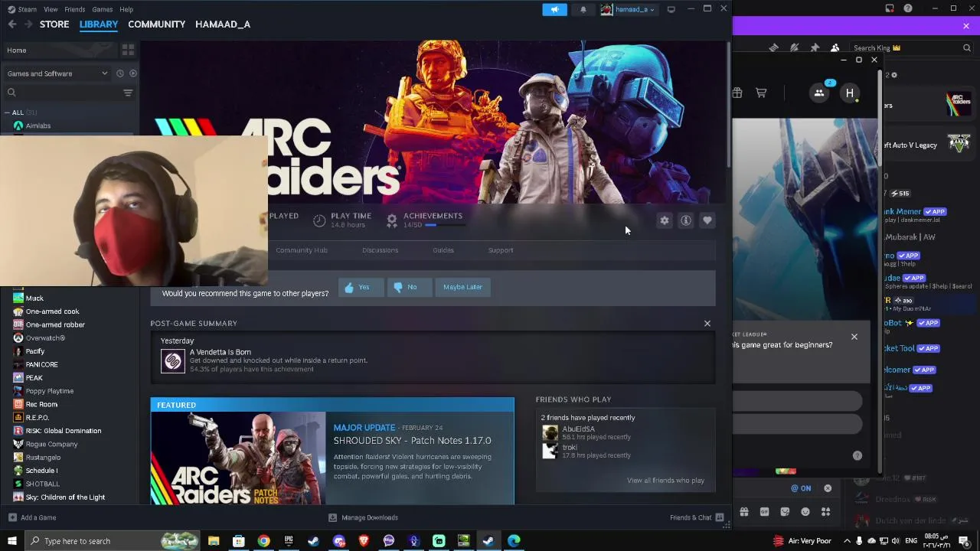Open ARC Raiders Support link

[x=501, y=250]
